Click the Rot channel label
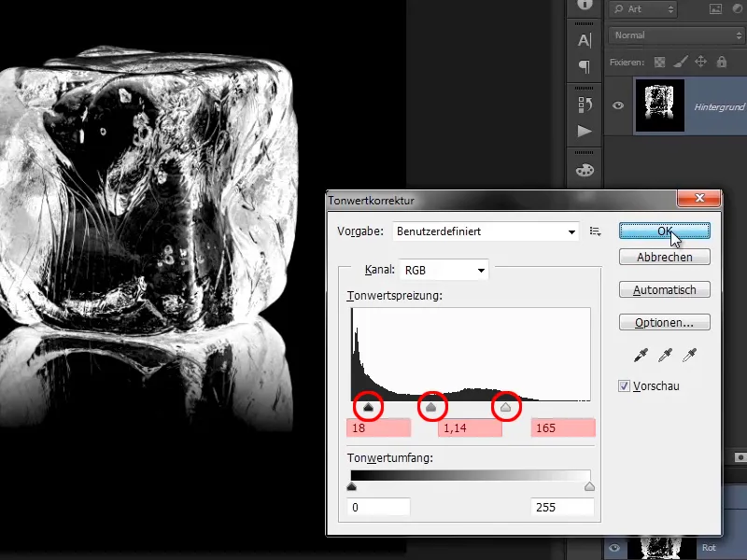 (709, 548)
